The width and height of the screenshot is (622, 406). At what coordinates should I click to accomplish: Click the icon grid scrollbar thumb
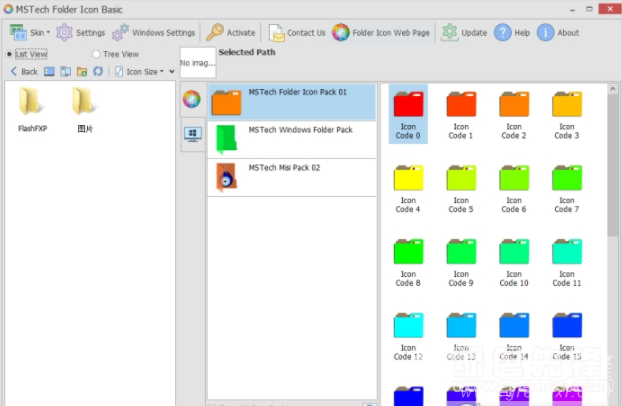tap(612, 166)
